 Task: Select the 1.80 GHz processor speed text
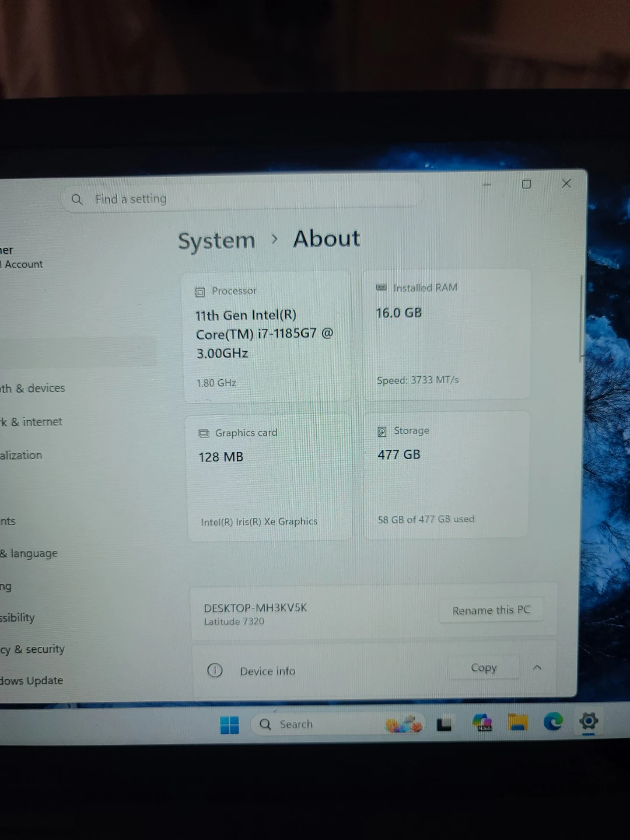pos(216,383)
